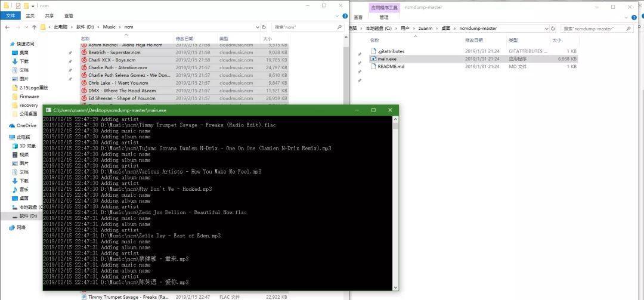The width and height of the screenshot is (644, 300).
Task: Open the 管理 tab in ncmdump-master window
Action: point(383,17)
